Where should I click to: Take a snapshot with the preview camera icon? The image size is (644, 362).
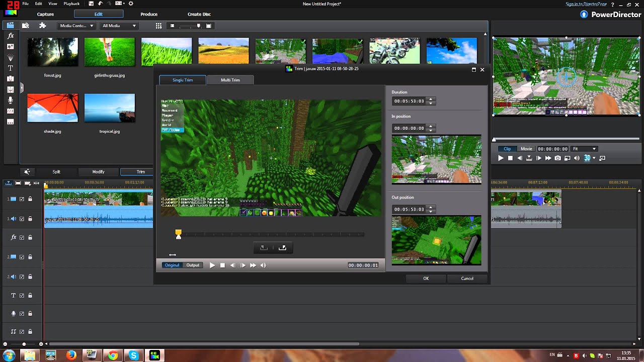tap(557, 158)
